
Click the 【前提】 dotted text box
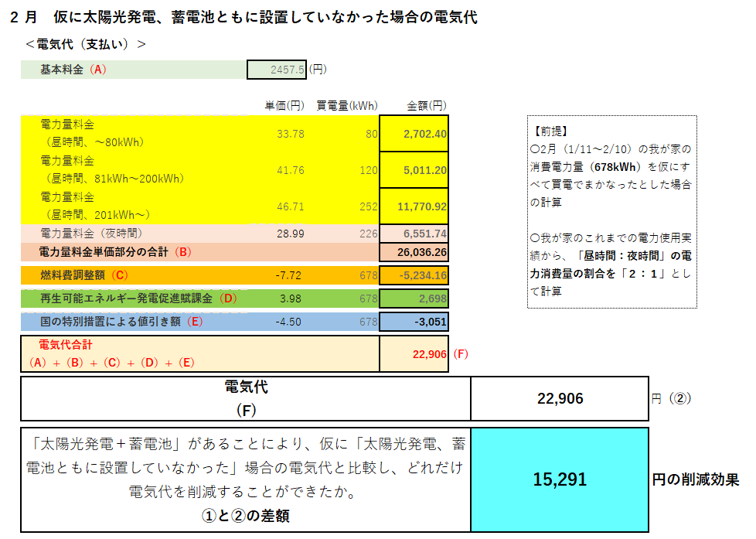pos(611,212)
